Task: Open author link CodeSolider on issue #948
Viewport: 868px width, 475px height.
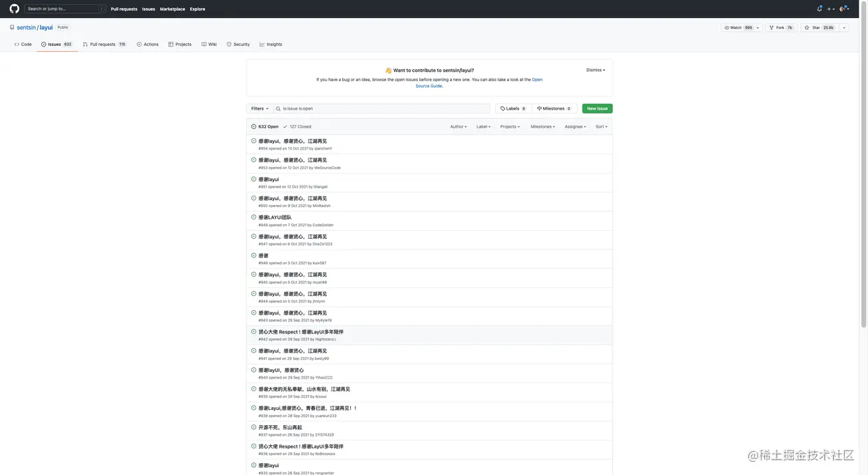Action: point(323,225)
